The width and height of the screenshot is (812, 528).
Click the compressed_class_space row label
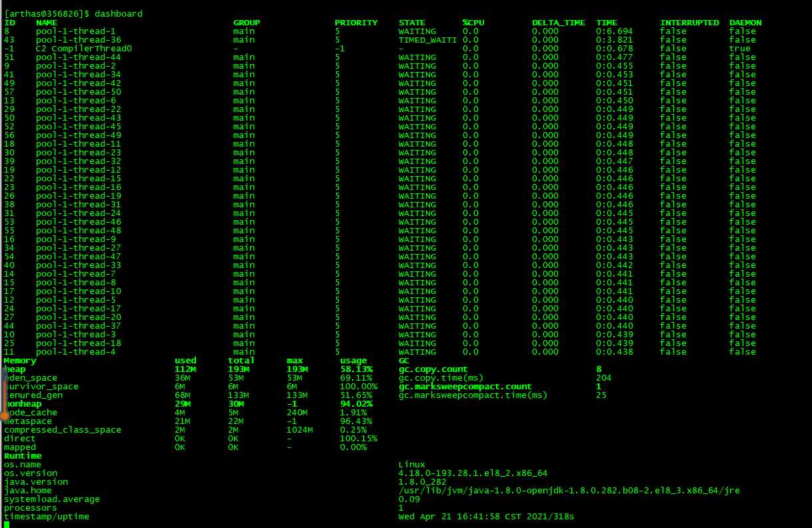tap(63, 430)
